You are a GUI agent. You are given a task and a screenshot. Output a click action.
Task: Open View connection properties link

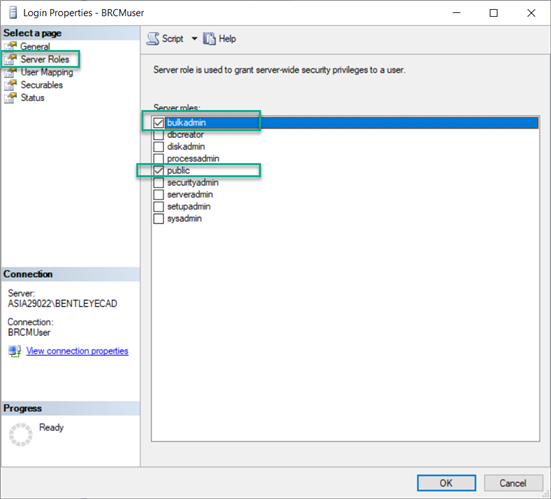coord(77,351)
